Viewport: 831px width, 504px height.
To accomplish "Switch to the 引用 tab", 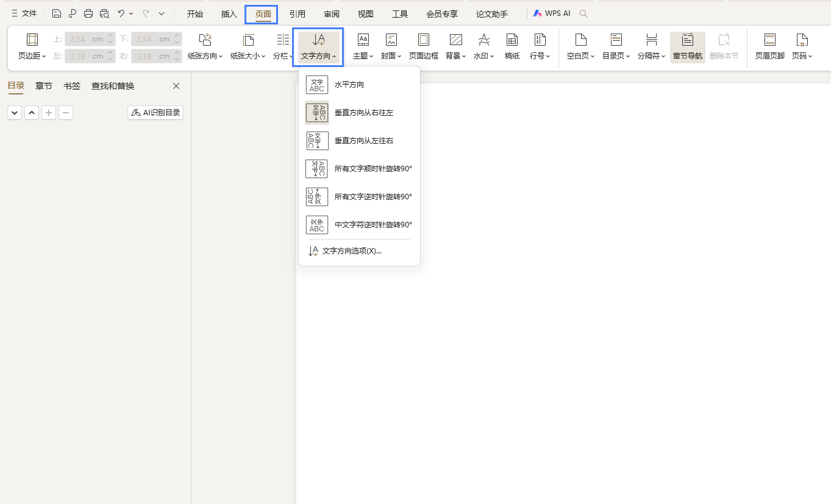I will click(298, 14).
